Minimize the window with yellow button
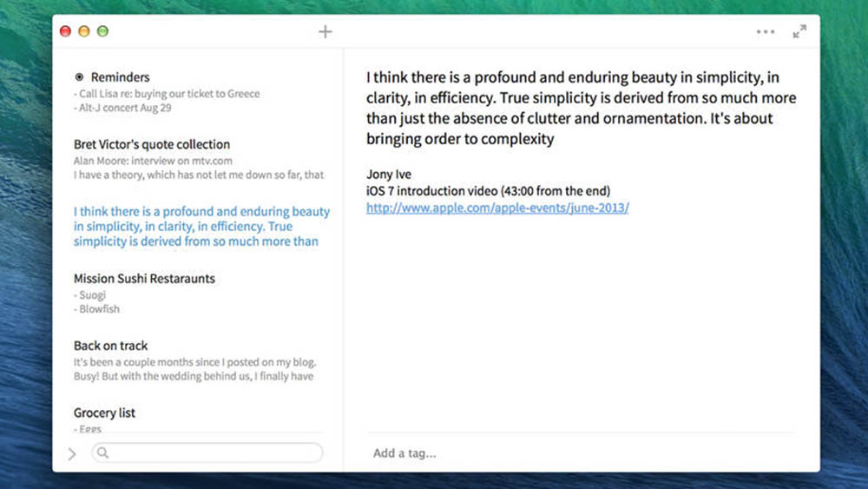Screen dimensions: 868x489 pyautogui.click(x=84, y=32)
